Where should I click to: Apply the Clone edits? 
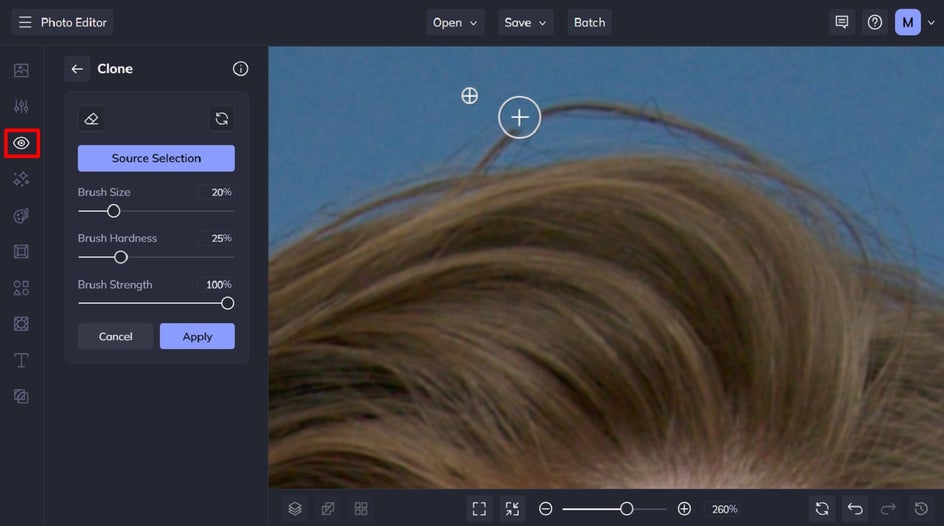[x=197, y=336]
